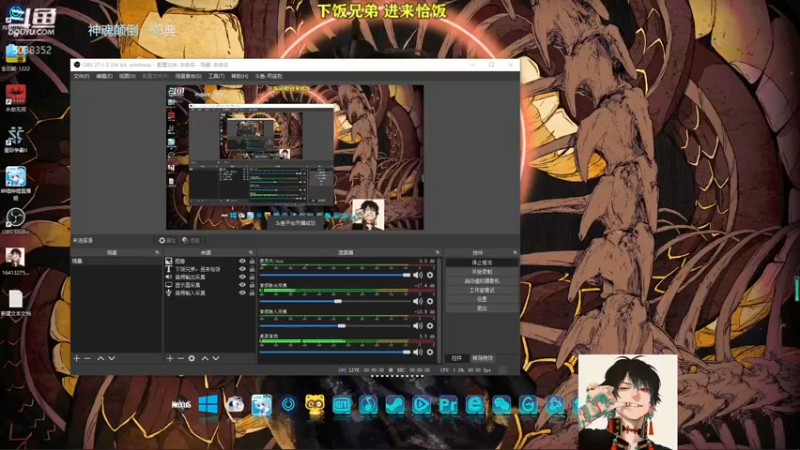Pop out the Scenes dock panel
This screenshot has width=800, height=450.
click(157, 253)
